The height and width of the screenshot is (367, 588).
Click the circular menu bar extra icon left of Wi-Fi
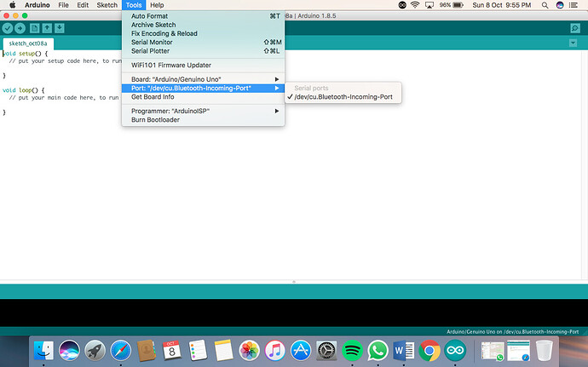402,5
